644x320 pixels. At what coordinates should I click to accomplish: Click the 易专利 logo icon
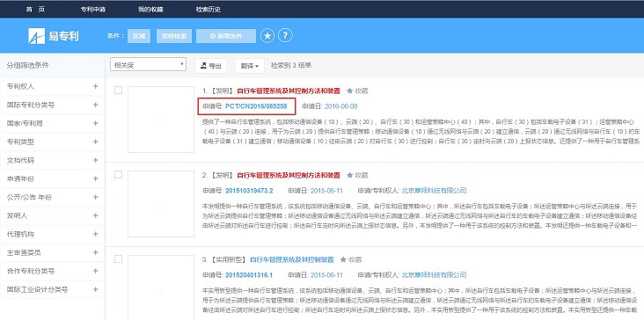coord(36,36)
